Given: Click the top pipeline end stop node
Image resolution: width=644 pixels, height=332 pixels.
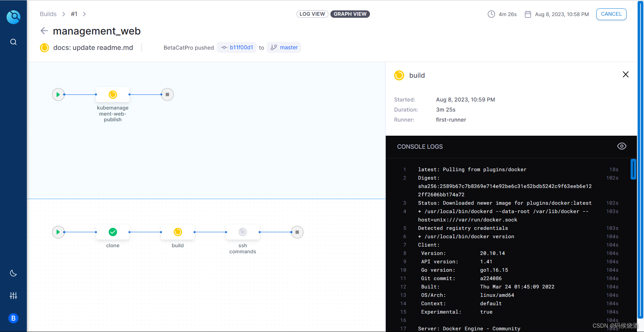Looking at the screenshot, I should pyautogui.click(x=167, y=94).
